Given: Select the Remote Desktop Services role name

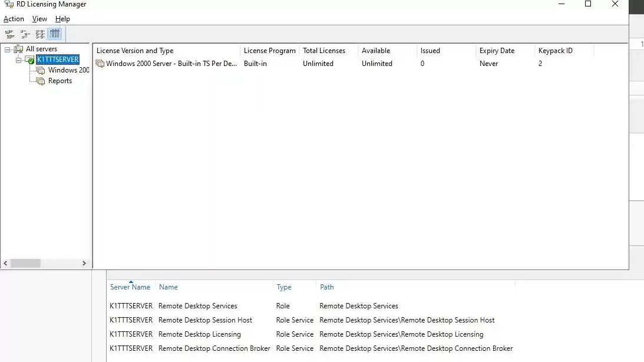Looking at the screenshot, I should (x=197, y=306).
